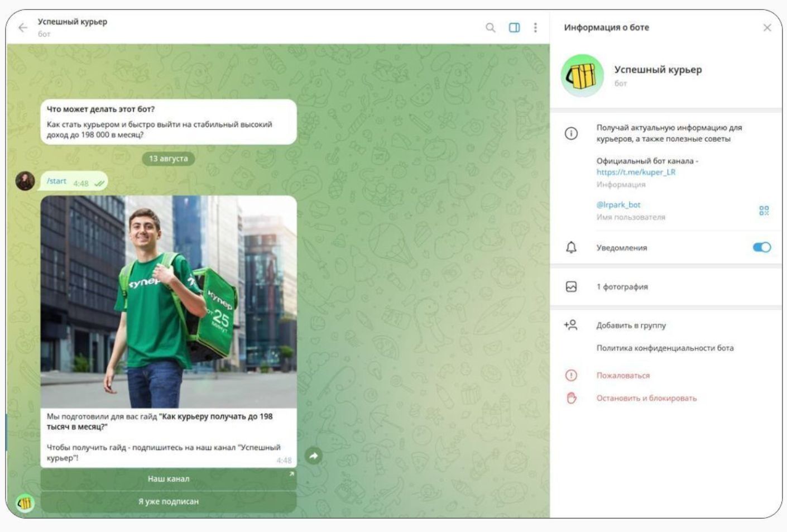Screen dimensions: 787x532
Task: Open the user's avatar next to /start
Action: coord(25,181)
